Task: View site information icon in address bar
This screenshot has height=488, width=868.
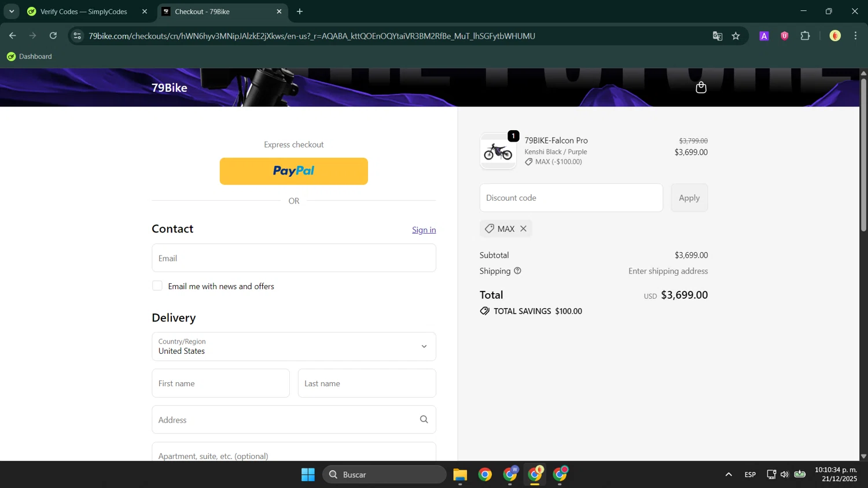Action: 77,36
